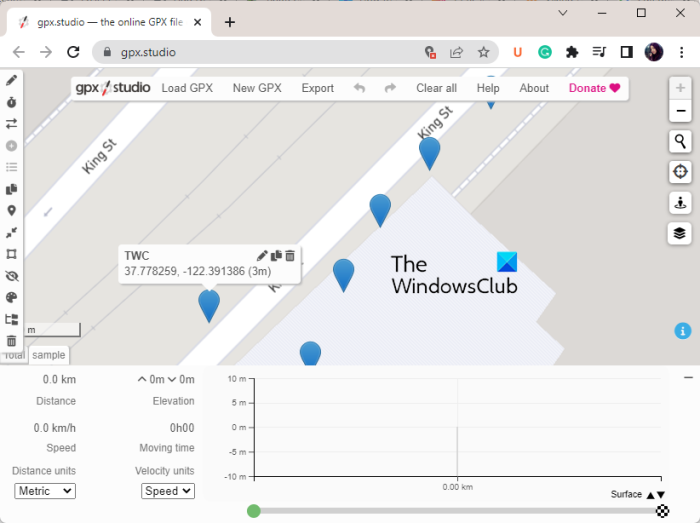The image size is (700, 523).
Task: Open the Help menu item
Action: click(488, 88)
